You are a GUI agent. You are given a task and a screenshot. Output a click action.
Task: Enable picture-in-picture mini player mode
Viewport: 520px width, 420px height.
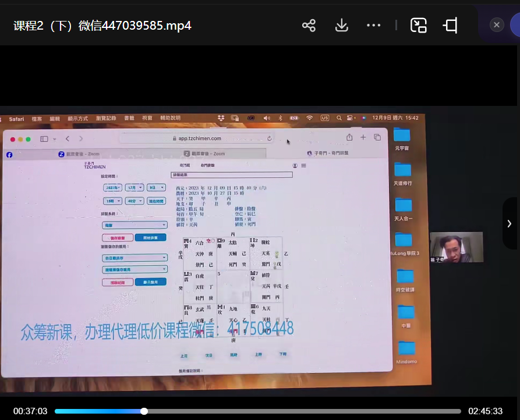click(419, 26)
